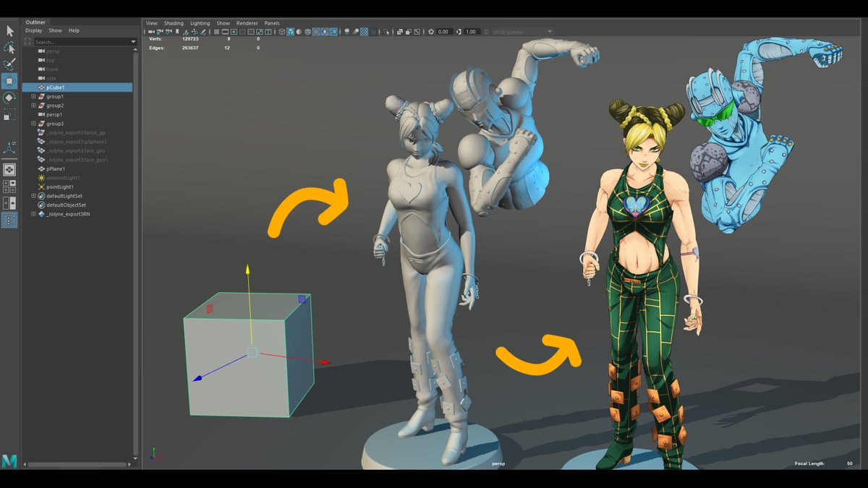Switch to the Scale tool
This screenshot has width=868, height=488.
tap(9, 114)
